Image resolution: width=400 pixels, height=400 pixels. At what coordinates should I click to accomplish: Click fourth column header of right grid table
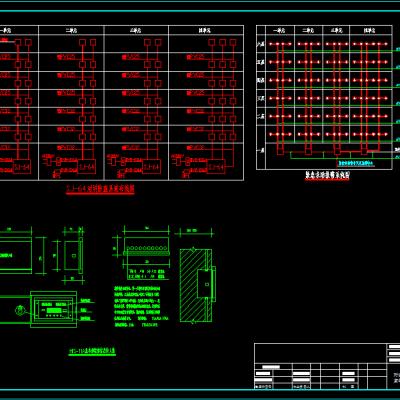click(x=369, y=30)
